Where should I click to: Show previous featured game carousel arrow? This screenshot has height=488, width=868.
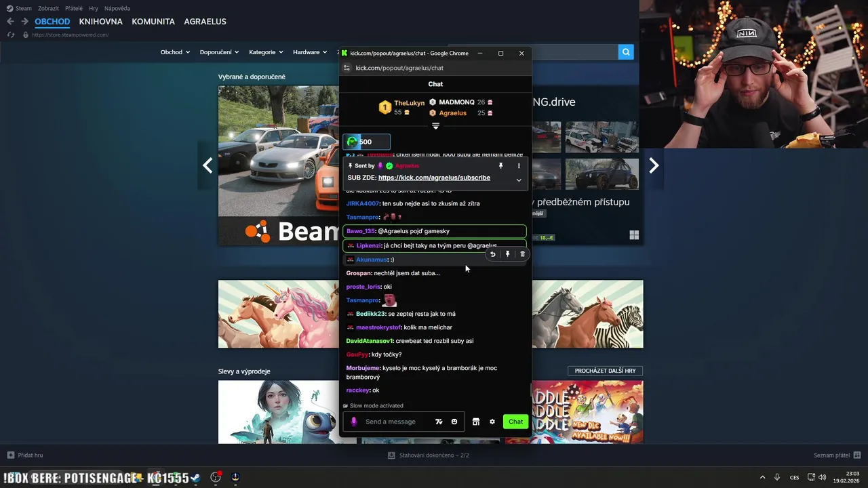208,165
